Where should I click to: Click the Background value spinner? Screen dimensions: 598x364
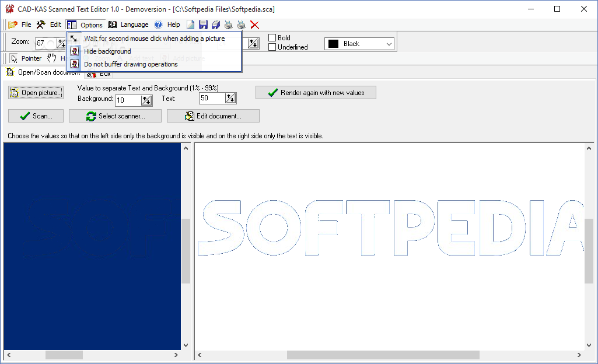[147, 100]
